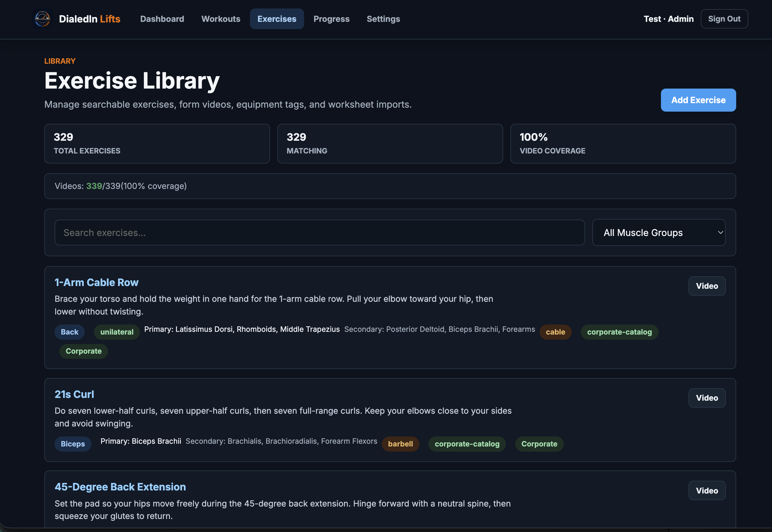Click the Test · Admin user label
The width and height of the screenshot is (772, 532).
pos(668,19)
